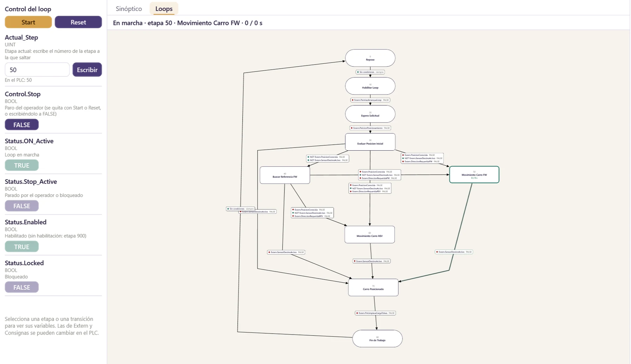The height and width of the screenshot is (364, 631).
Task: Toggle Status.Enabled TRUE indicator
Action: pos(22,247)
